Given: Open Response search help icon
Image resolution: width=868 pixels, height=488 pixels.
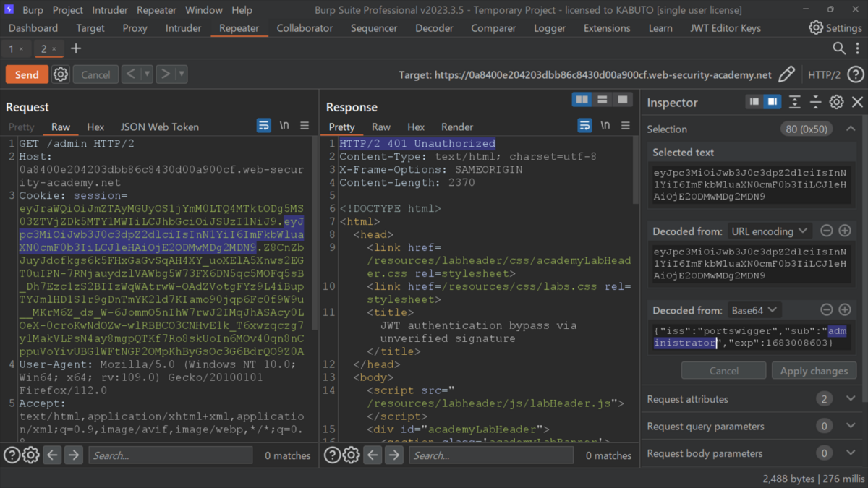Looking at the screenshot, I should click(x=333, y=455).
